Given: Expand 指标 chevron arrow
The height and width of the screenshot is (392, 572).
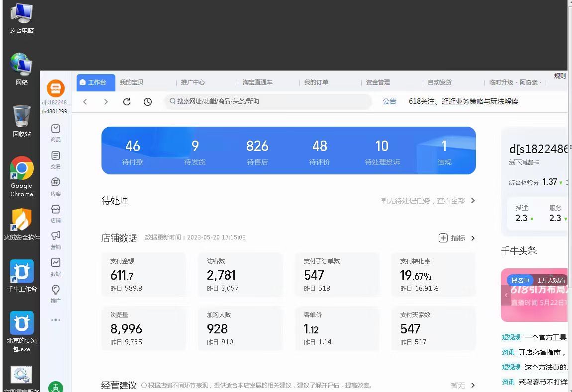Looking at the screenshot, I should pos(473,238).
